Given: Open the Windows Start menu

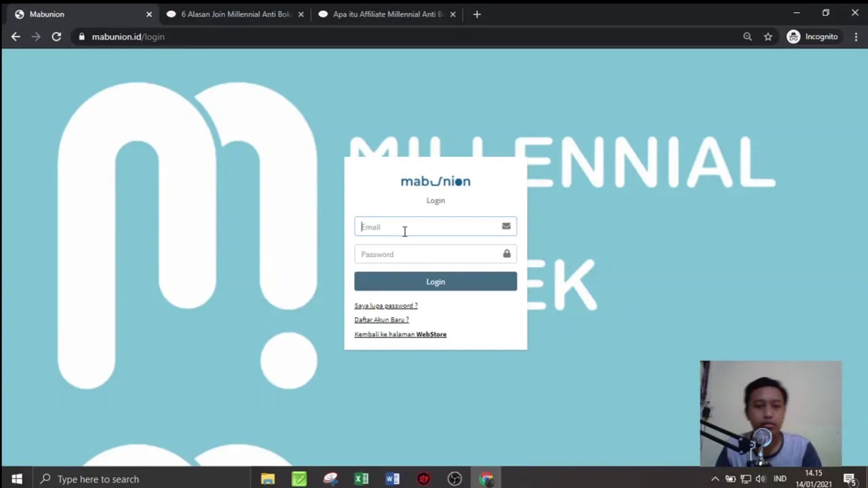Looking at the screenshot, I should click(17, 479).
